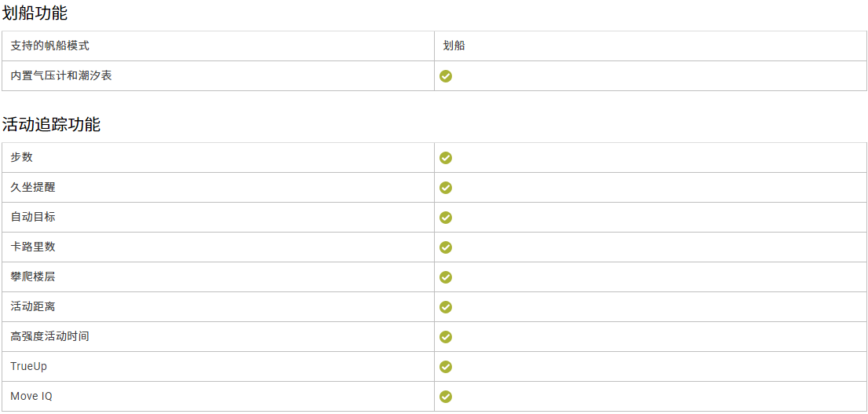
Task: Click the checkmark icon for Move IQ
Action: (x=446, y=397)
